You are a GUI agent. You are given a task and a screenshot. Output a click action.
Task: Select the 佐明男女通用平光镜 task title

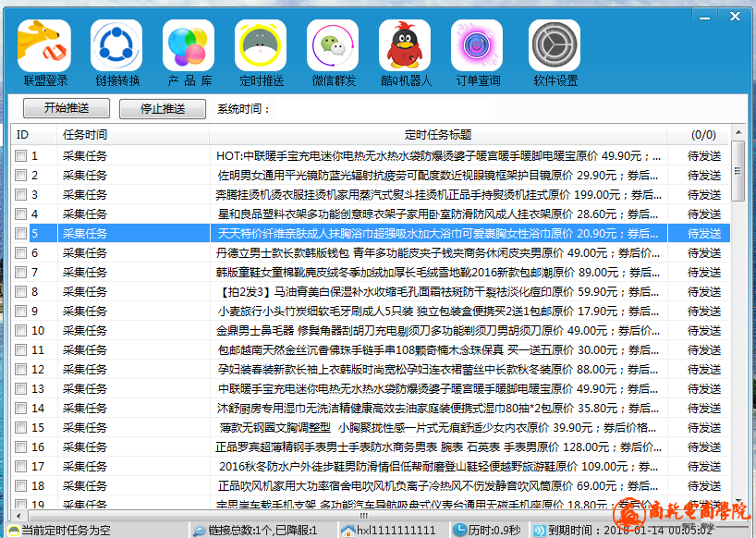click(x=438, y=175)
